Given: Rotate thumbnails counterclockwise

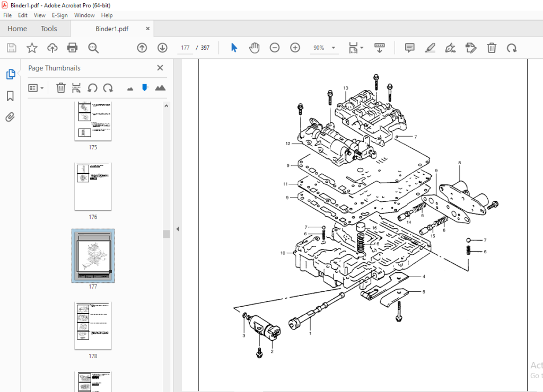Looking at the screenshot, I should point(92,88).
